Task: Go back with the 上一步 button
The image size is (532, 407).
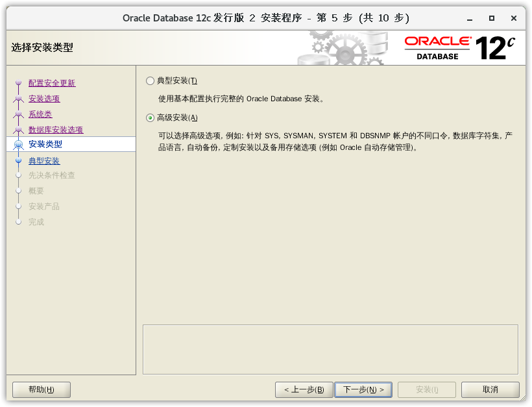Action: [304, 389]
